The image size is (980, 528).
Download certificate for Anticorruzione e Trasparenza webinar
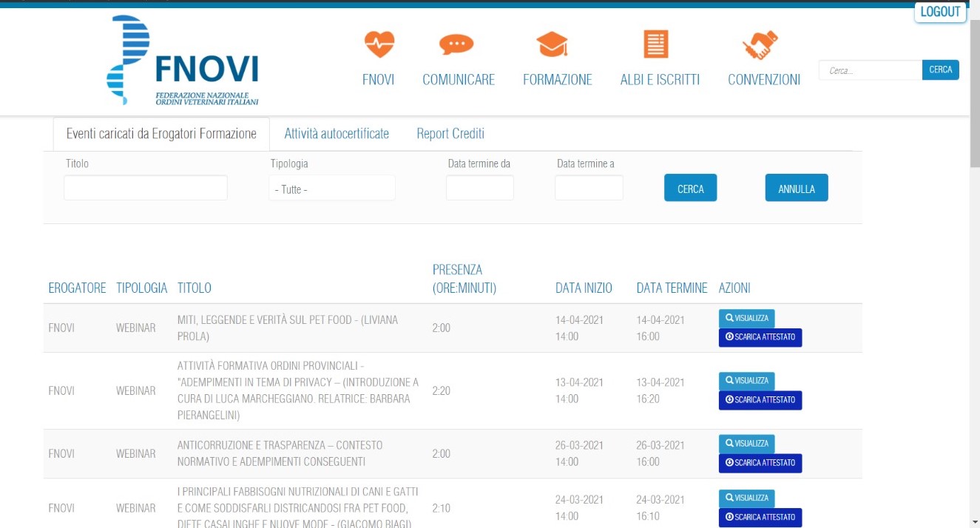point(760,463)
